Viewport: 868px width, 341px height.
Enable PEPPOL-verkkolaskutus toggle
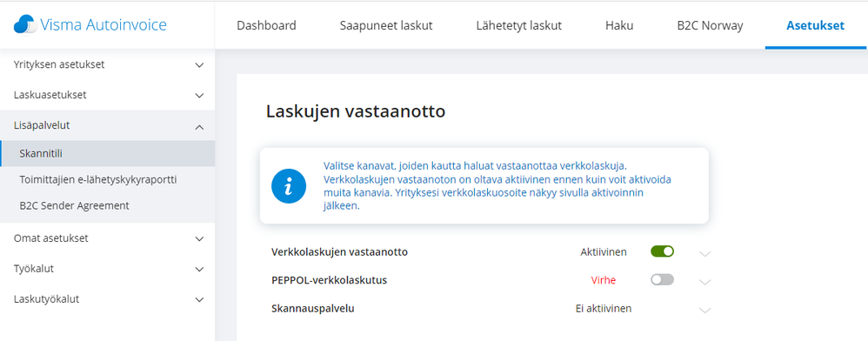pos(662,279)
